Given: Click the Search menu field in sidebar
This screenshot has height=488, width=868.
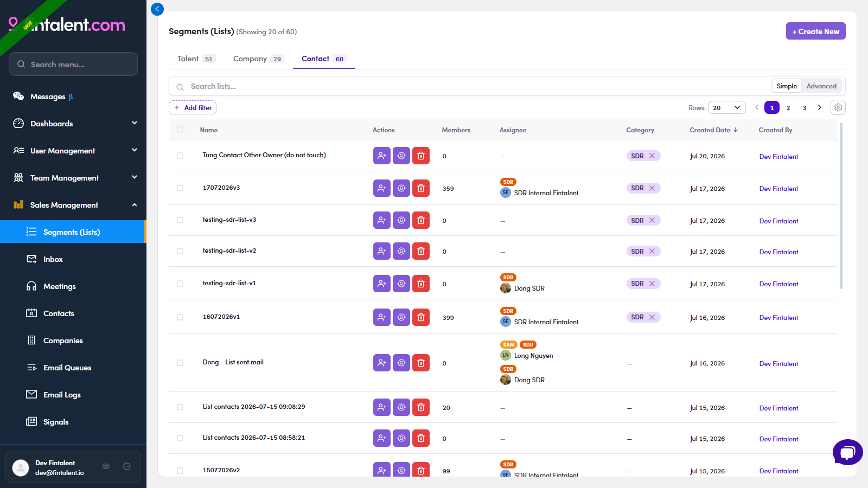Looking at the screenshot, I should [73, 64].
